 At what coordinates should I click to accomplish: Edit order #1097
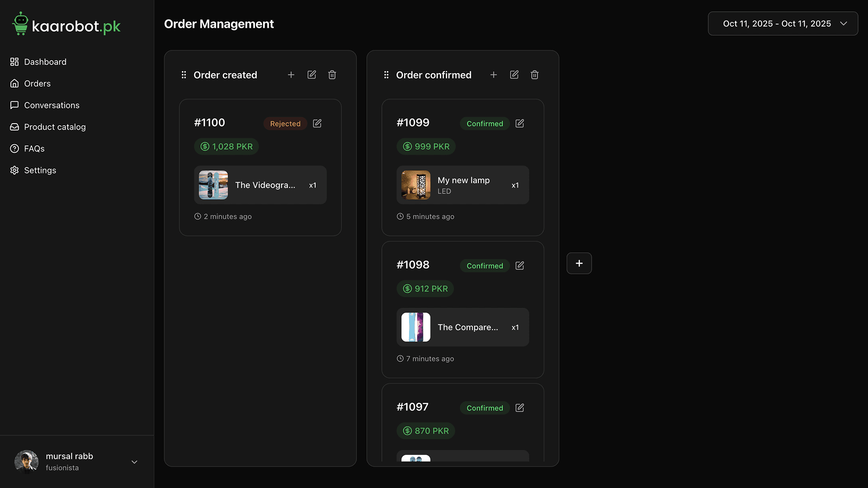pos(520,408)
